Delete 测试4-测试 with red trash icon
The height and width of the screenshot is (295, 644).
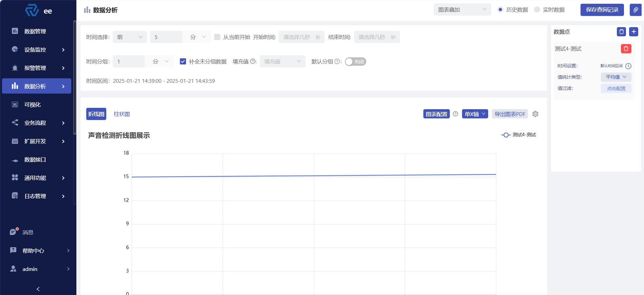click(626, 49)
